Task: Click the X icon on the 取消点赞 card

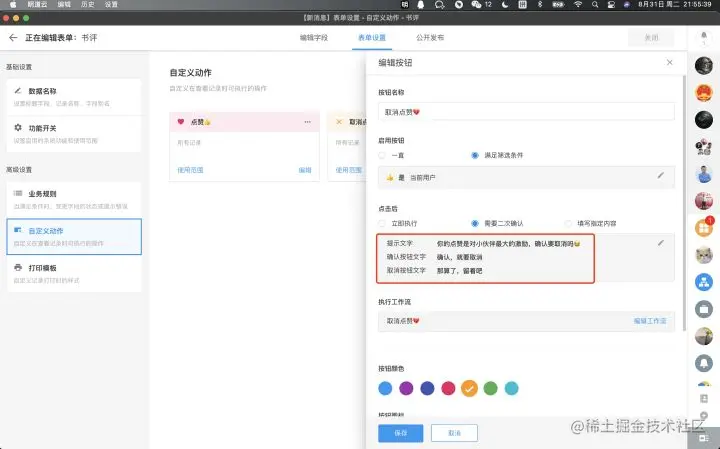Action: coord(339,122)
